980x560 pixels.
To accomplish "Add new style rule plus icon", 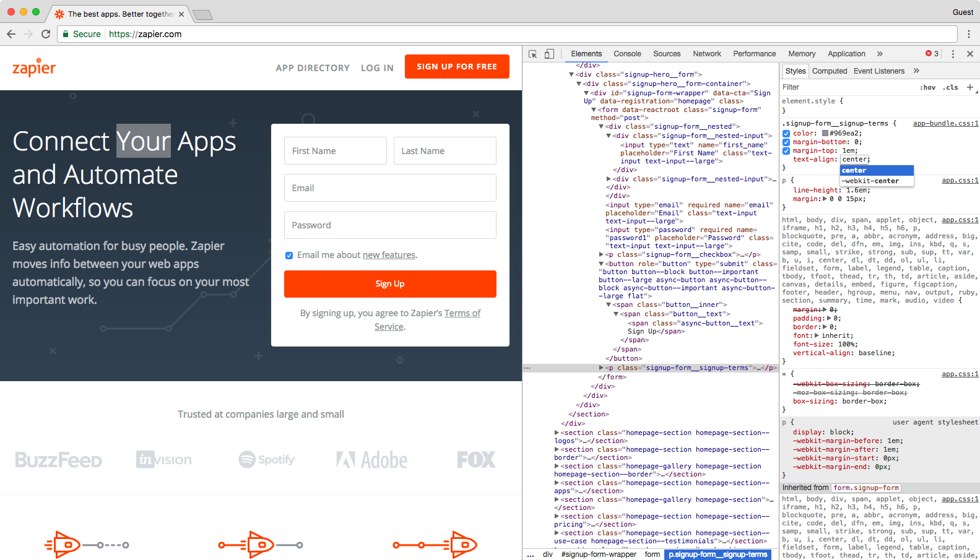I will point(970,87).
